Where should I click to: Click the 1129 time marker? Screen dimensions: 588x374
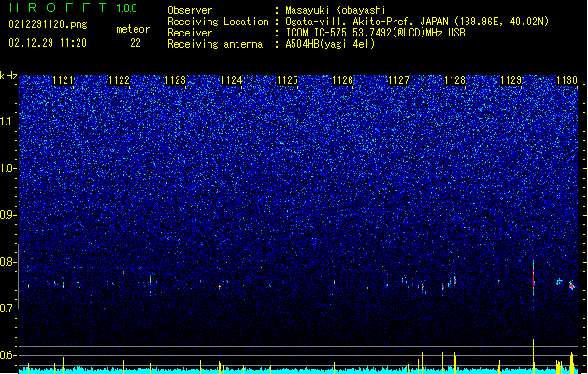(x=510, y=80)
